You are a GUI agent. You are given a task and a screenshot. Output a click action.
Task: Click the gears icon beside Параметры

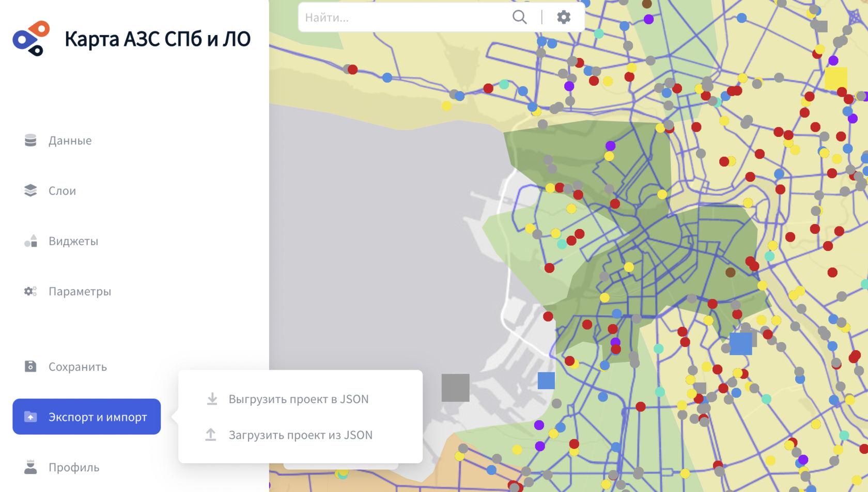[x=30, y=291]
